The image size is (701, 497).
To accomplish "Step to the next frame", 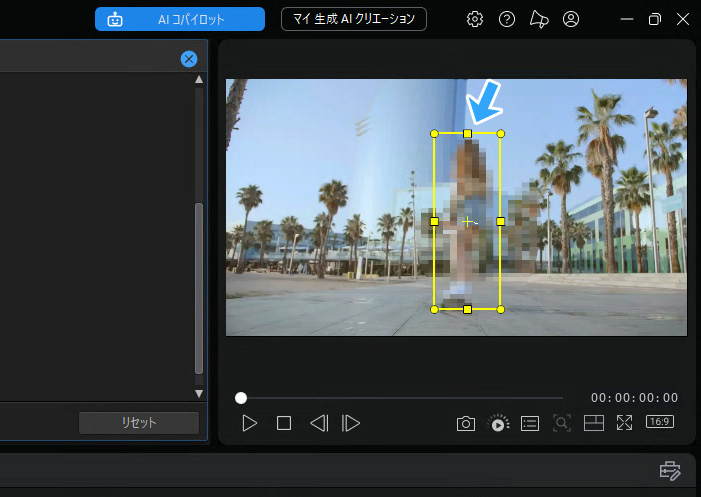I will coord(350,423).
